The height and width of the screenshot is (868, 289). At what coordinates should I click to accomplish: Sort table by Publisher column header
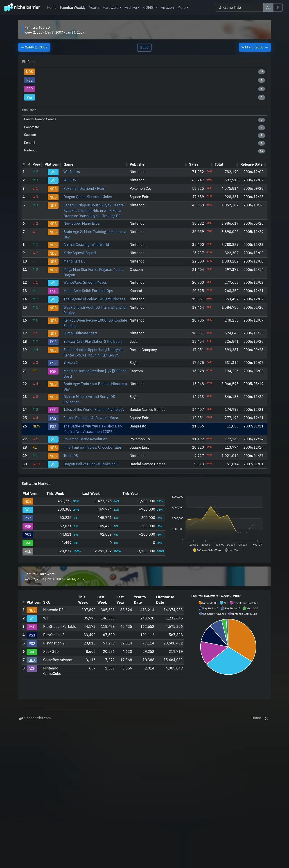coord(138,164)
